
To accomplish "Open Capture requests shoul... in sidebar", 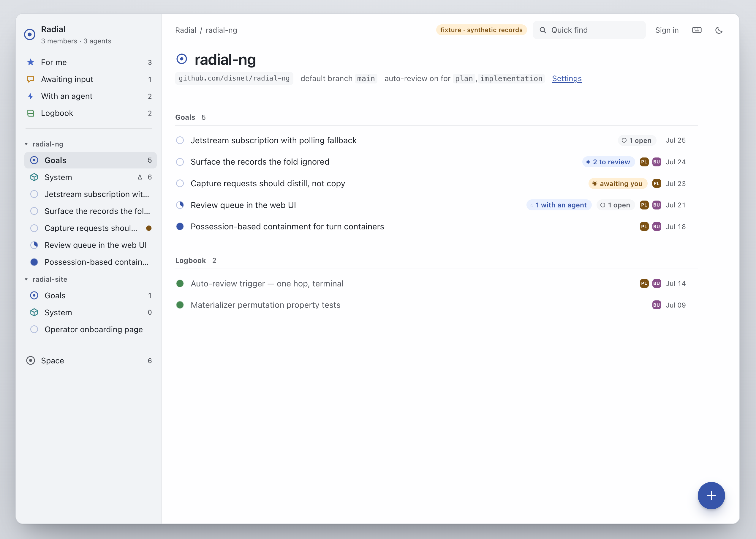I will tap(90, 228).
